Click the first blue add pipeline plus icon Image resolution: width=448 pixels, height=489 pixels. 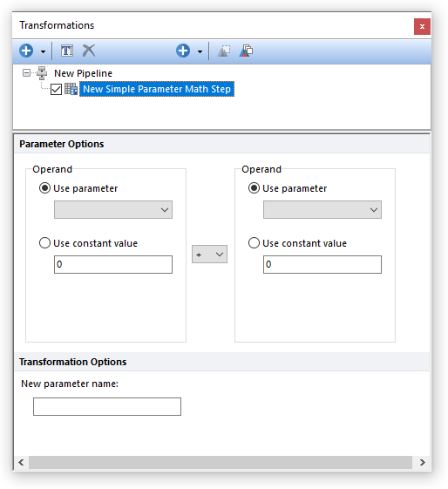26,51
